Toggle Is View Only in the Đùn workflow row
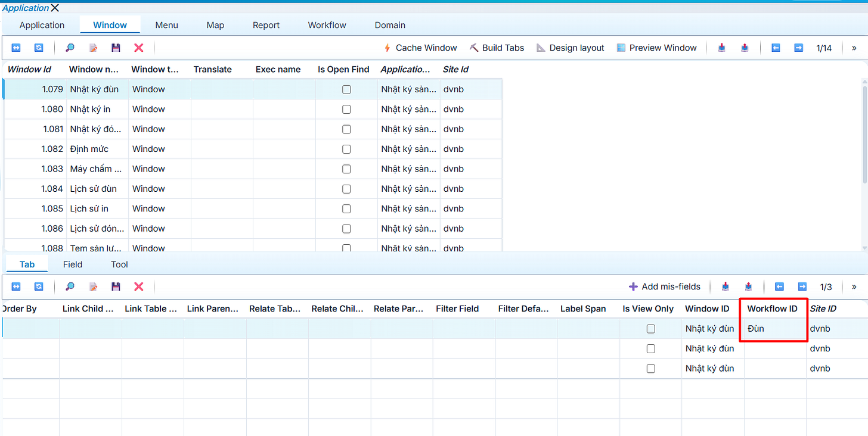 pos(651,329)
